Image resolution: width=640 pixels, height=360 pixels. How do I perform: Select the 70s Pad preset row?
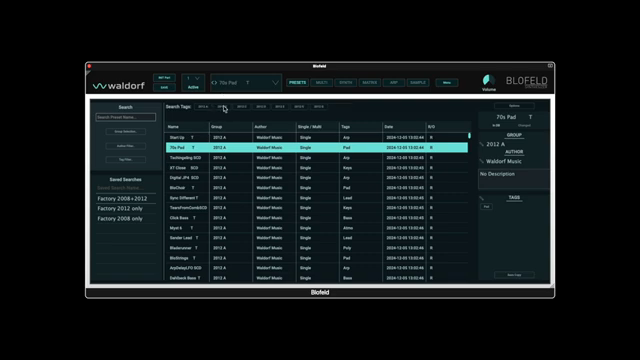coord(317,147)
